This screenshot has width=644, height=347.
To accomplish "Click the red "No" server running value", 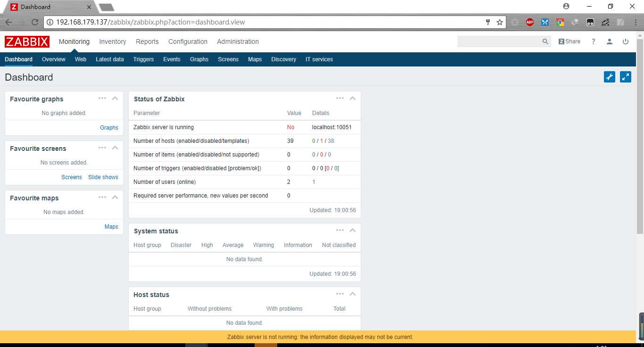I will [290, 127].
